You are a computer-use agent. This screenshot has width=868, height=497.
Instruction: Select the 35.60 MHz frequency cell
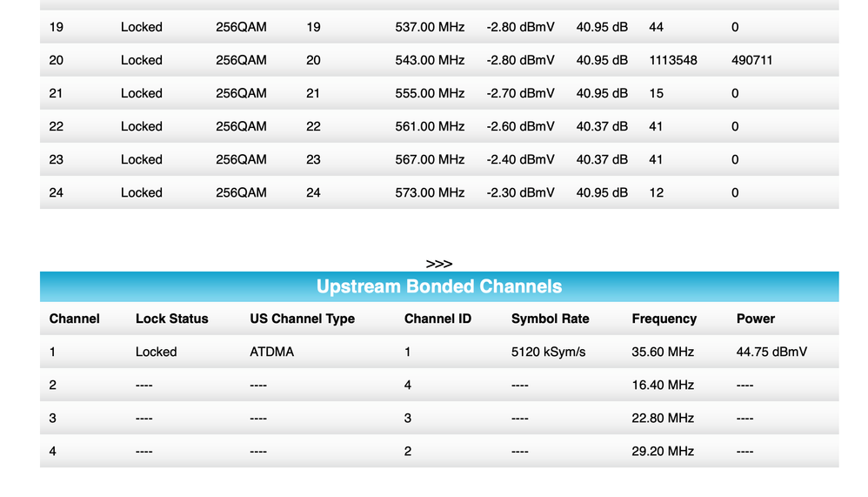click(x=662, y=352)
